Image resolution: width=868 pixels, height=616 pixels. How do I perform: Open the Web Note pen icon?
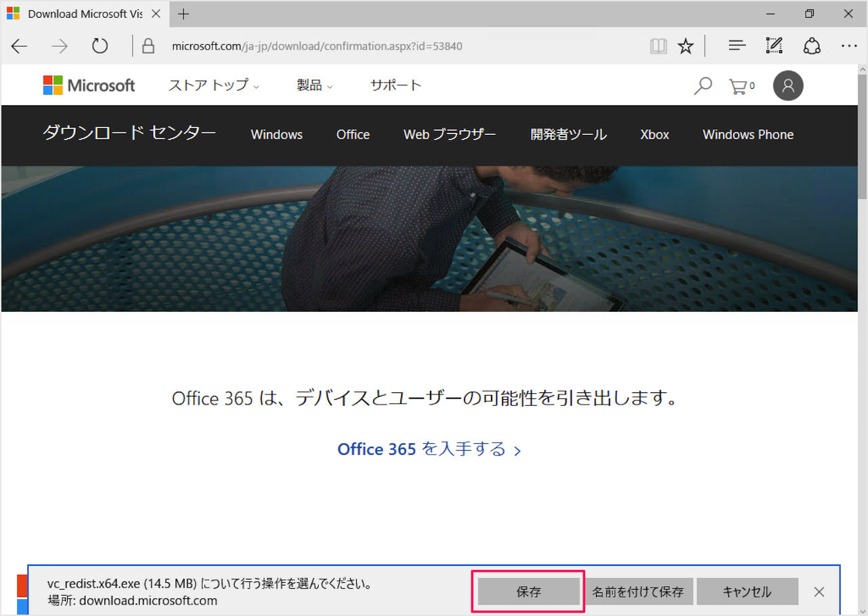(774, 46)
